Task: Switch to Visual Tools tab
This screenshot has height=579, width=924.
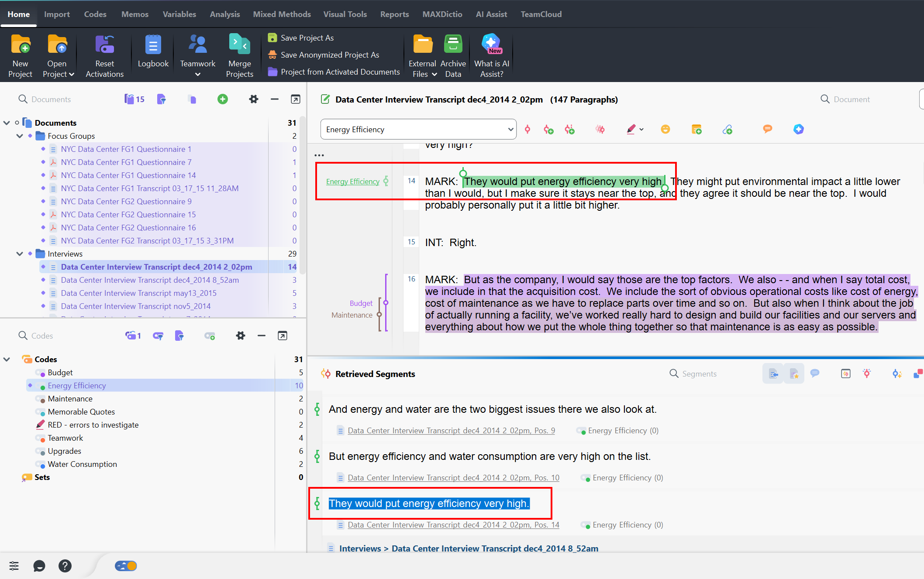Action: (345, 14)
